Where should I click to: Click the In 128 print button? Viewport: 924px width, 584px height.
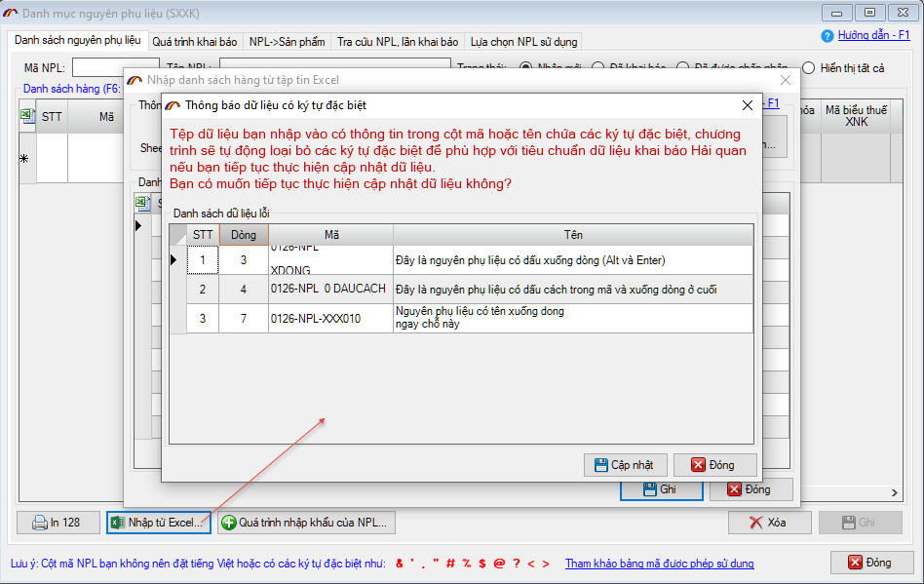coord(57,523)
